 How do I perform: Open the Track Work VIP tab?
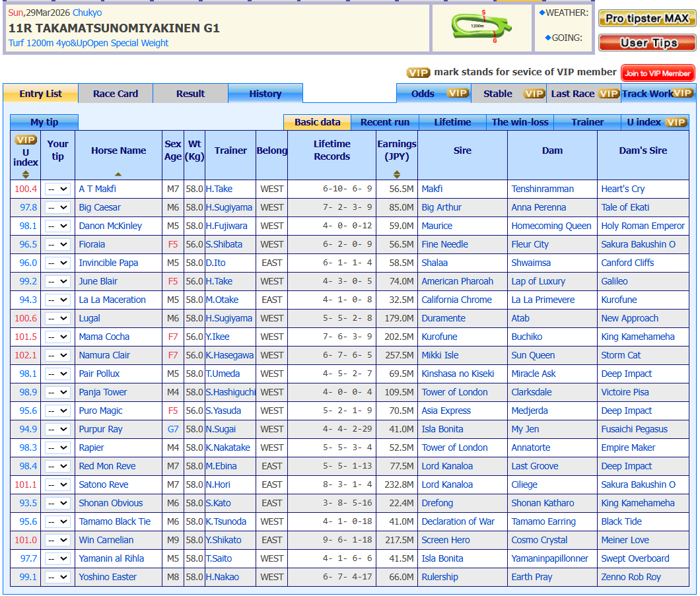tap(658, 94)
